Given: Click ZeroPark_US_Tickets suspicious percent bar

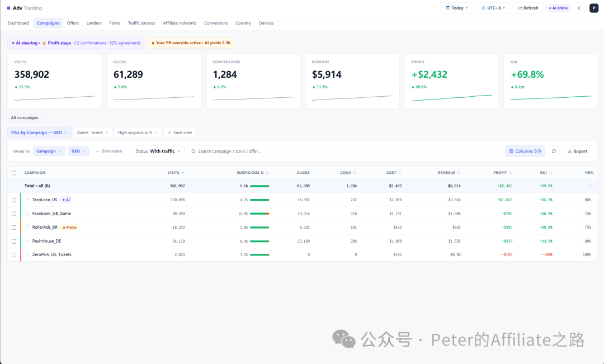Looking at the screenshot, I should 259,255.
